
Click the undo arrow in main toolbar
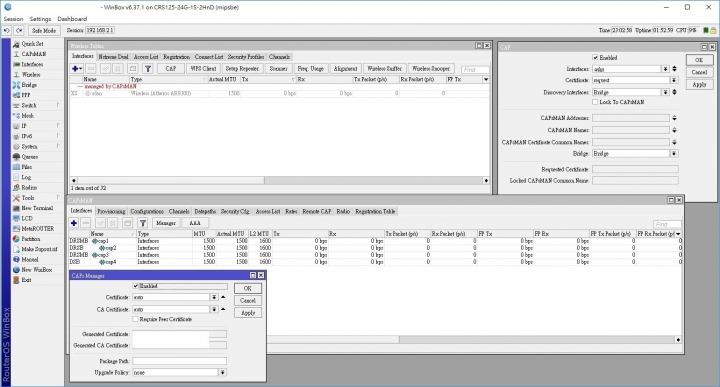click(x=7, y=30)
